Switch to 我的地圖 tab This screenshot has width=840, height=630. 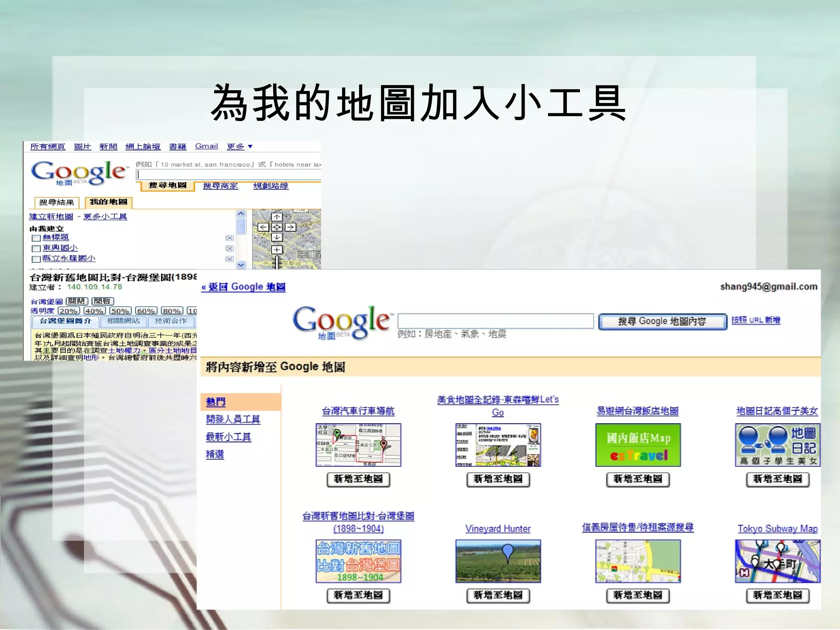pyautogui.click(x=109, y=202)
